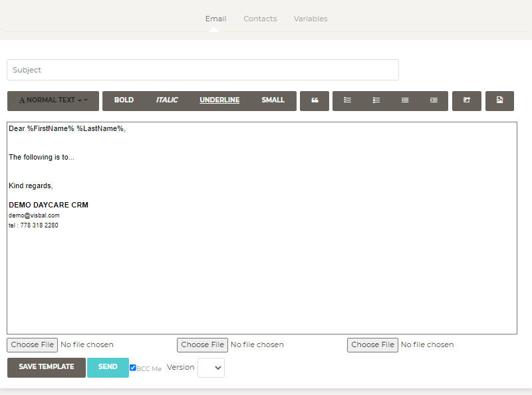Switch to the Email tab
The image size is (532, 395).
point(215,19)
